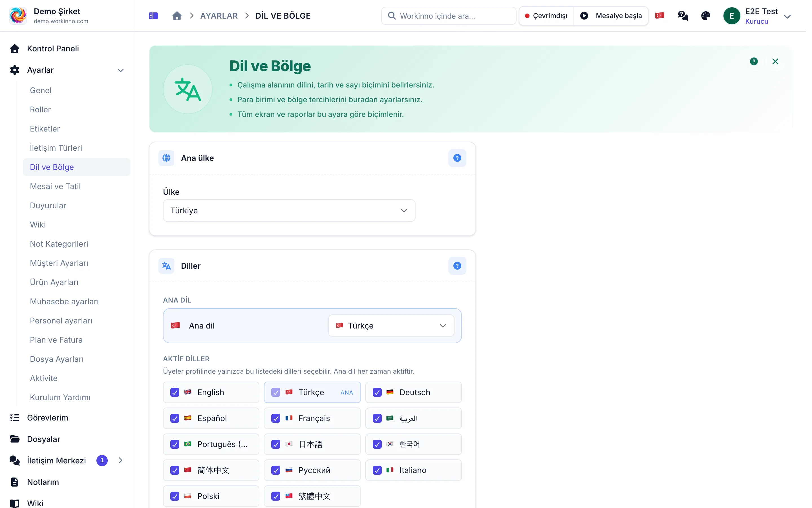Open Dosya Ayarları page
Screen dimensions: 812x508
[57, 359]
